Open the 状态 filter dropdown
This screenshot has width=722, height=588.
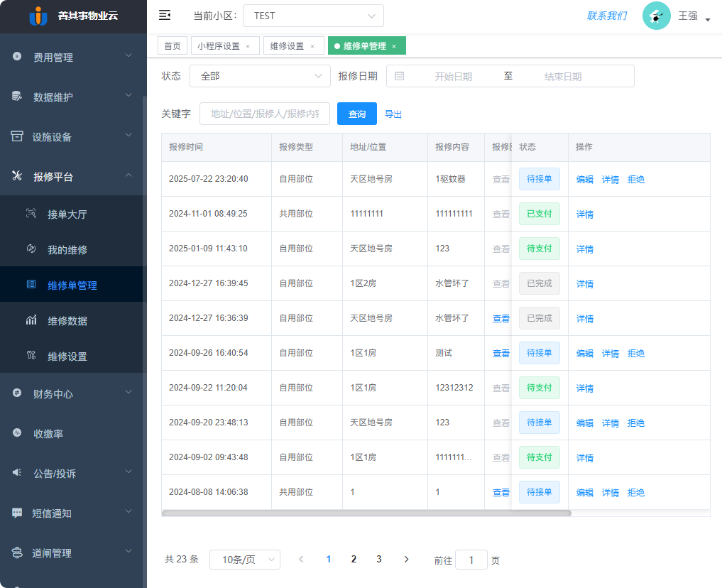[260, 76]
